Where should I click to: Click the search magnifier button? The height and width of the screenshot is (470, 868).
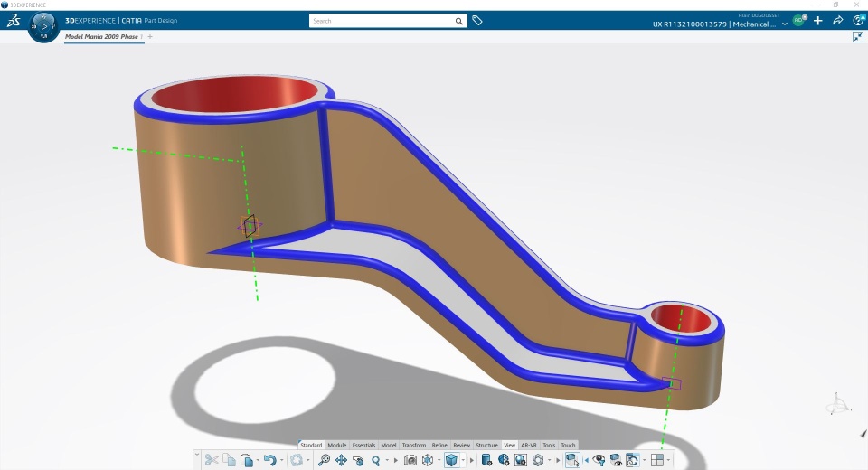459,21
